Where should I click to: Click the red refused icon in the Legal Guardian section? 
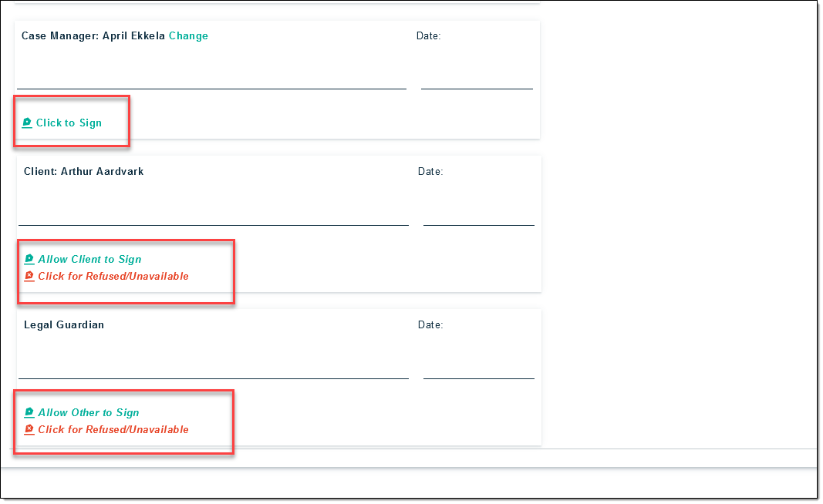(29, 429)
